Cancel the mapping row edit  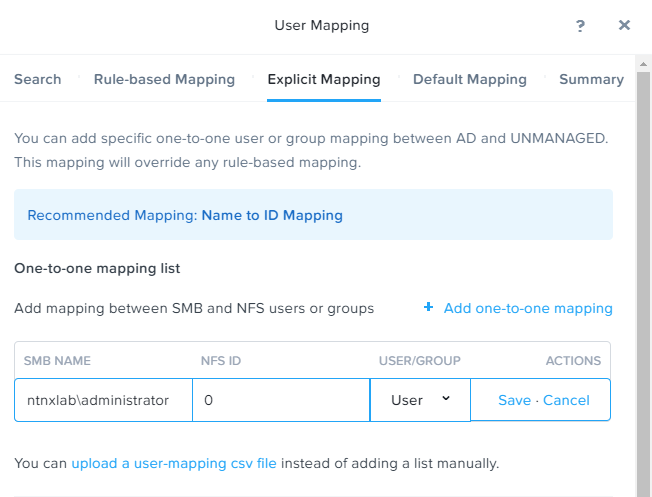(x=566, y=400)
